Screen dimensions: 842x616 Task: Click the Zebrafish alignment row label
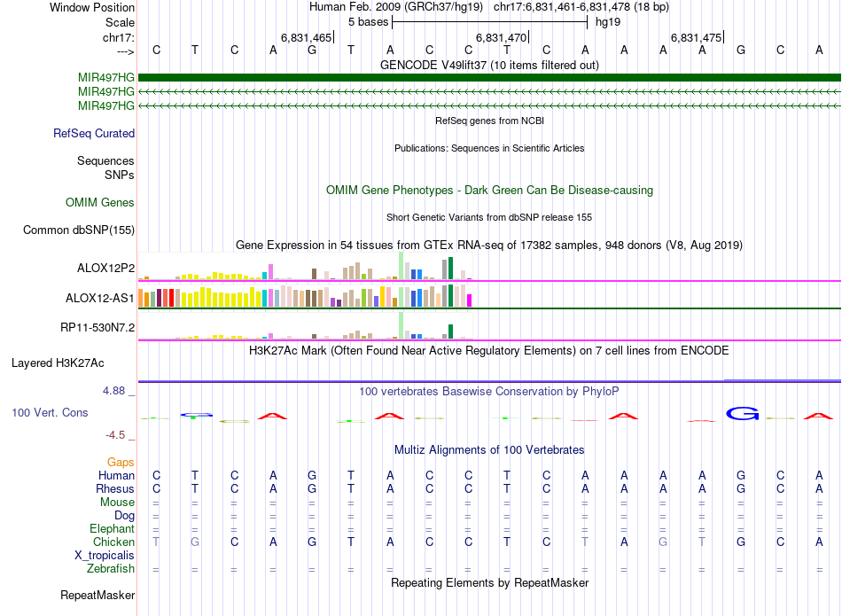[111, 568]
